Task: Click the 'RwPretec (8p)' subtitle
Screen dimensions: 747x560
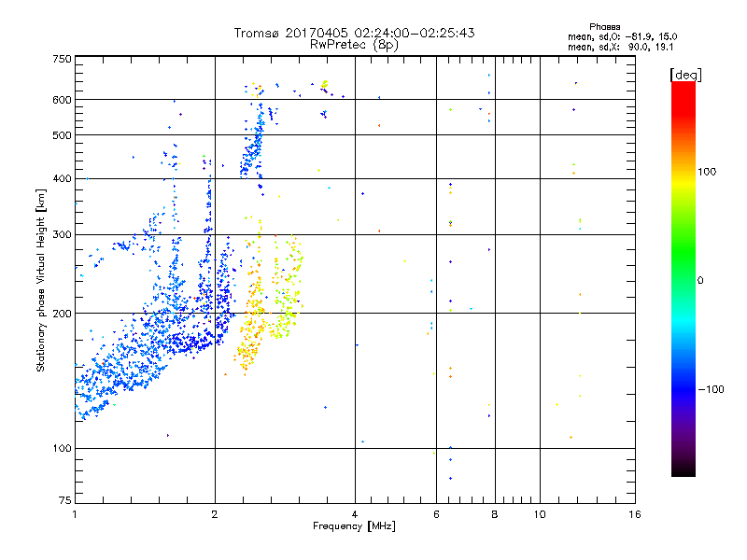Action: pyautogui.click(x=354, y=45)
